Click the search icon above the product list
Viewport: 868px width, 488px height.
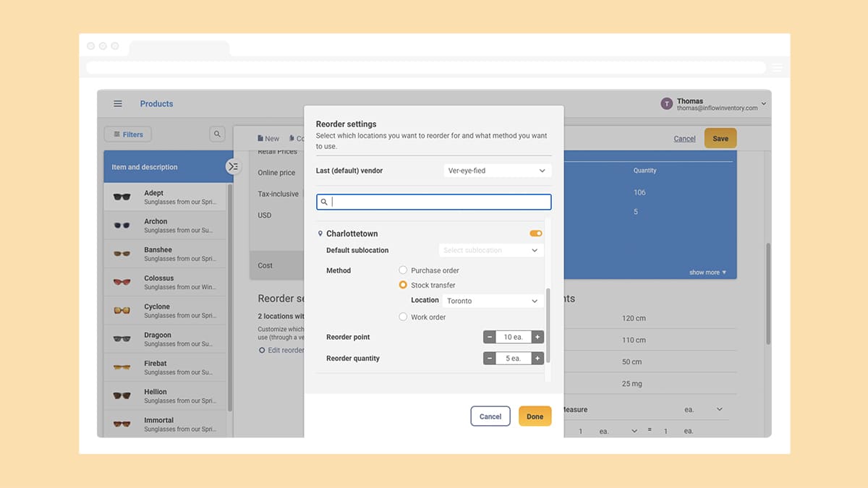pyautogui.click(x=216, y=134)
